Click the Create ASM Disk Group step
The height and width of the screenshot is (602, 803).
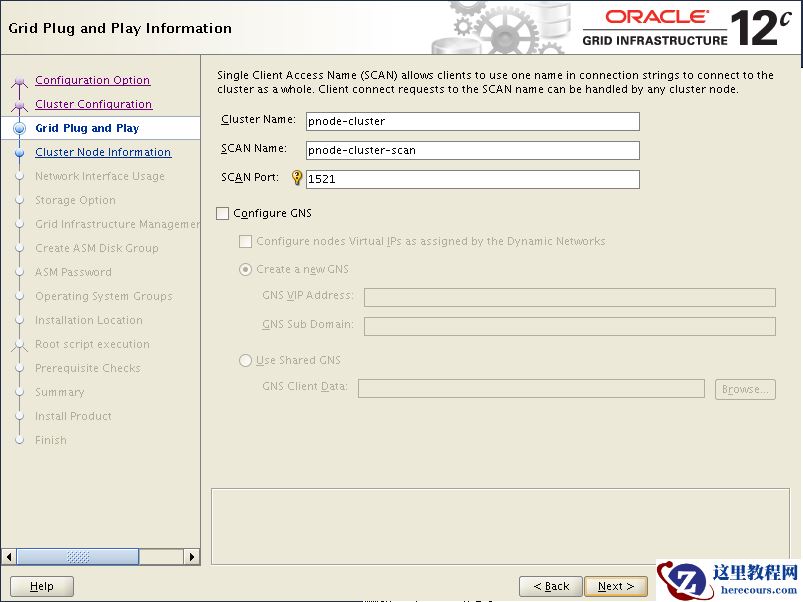(x=97, y=248)
